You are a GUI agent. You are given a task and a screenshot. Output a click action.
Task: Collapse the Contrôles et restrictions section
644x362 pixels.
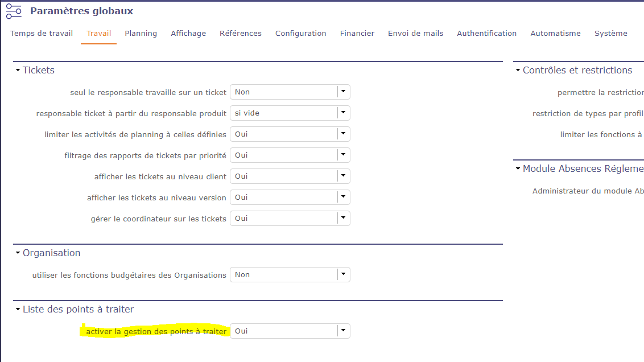518,71
